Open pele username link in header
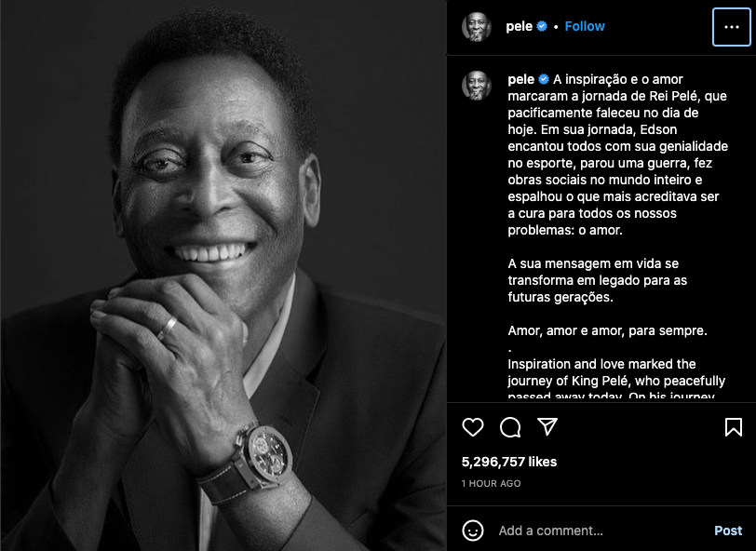 click(519, 26)
